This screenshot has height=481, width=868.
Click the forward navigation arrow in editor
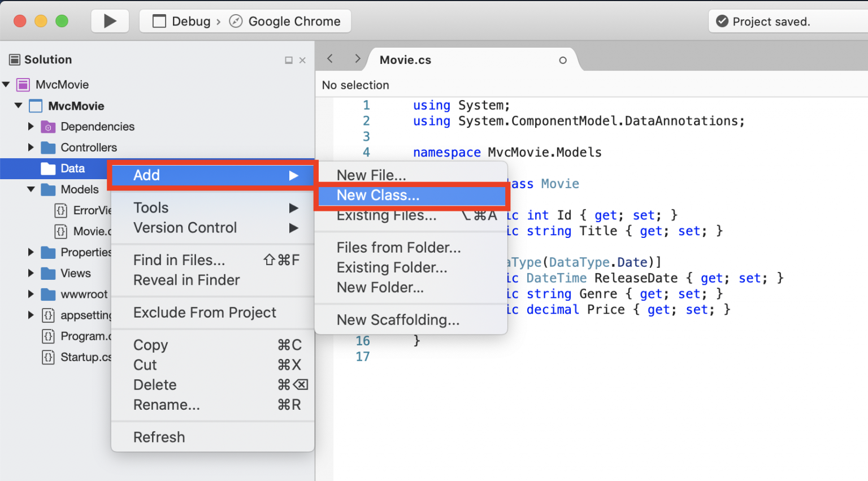pyautogui.click(x=357, y=58)
